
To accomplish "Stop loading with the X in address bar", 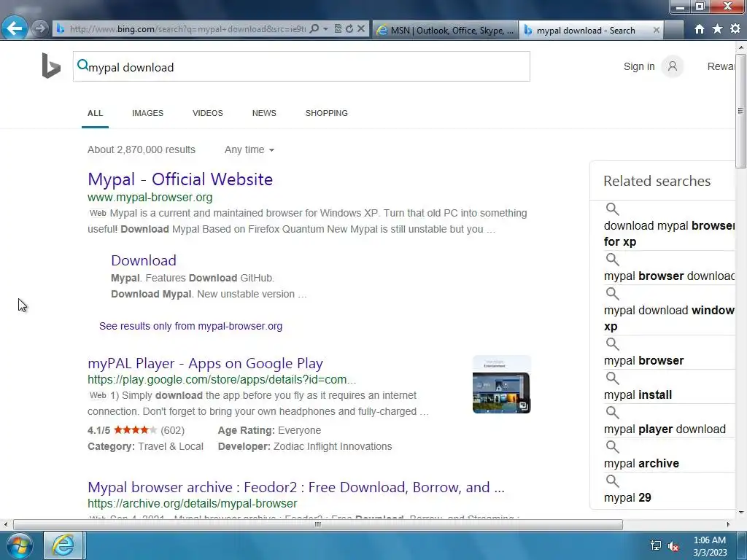I will [x=361, y=28].
